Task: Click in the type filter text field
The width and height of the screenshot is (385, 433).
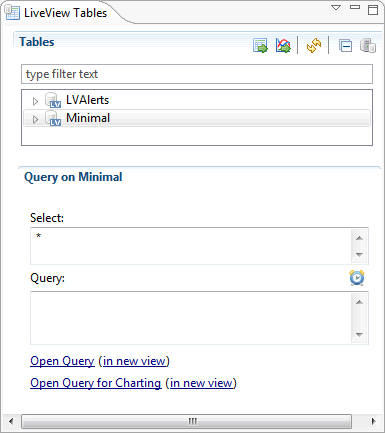Action: pyautogui.click(x=197, y=74)
